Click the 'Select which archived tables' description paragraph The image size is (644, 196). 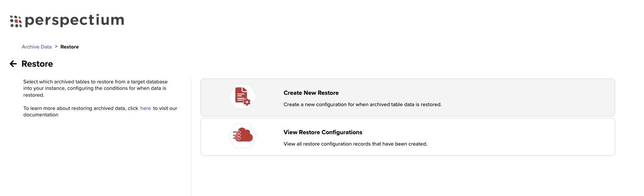pos(95,88)
